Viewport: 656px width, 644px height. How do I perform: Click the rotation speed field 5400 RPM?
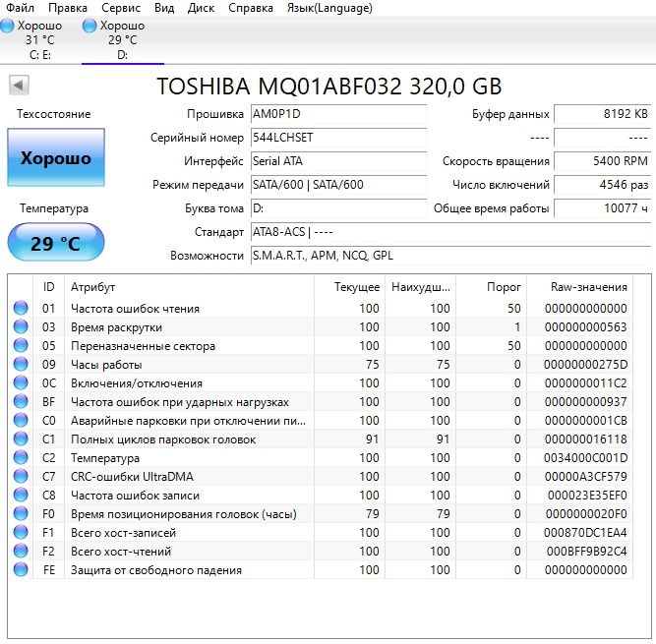pyautogui.click(x=603, y=161)
